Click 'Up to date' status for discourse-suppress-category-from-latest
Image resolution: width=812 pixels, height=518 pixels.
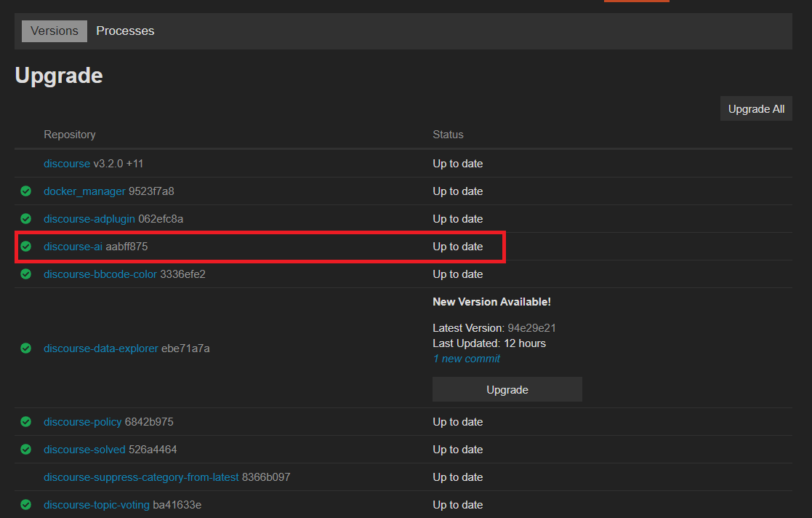(x=458, y=477)
